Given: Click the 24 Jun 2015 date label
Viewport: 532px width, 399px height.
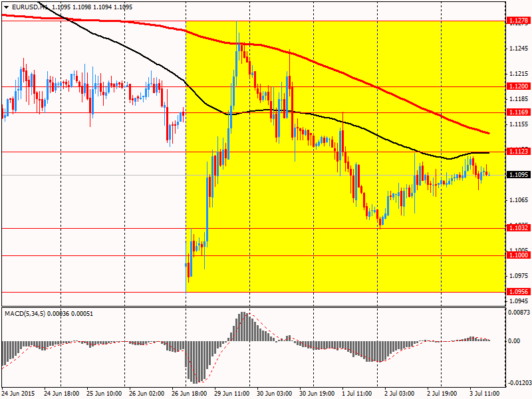Looking at the screenshot, I should (x=18, y=394).
